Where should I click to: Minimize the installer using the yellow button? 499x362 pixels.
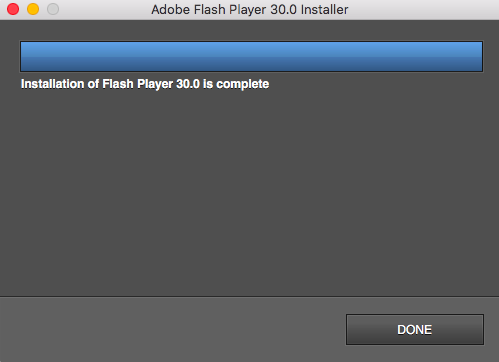(33, 9)
